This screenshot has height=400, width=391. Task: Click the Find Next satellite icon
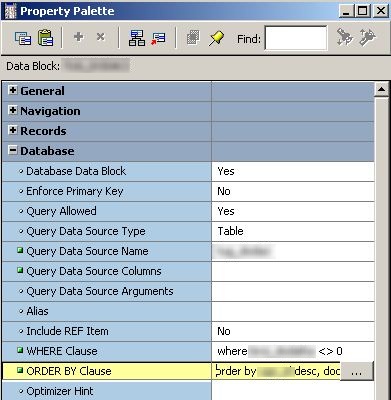[x=345, y=37]
